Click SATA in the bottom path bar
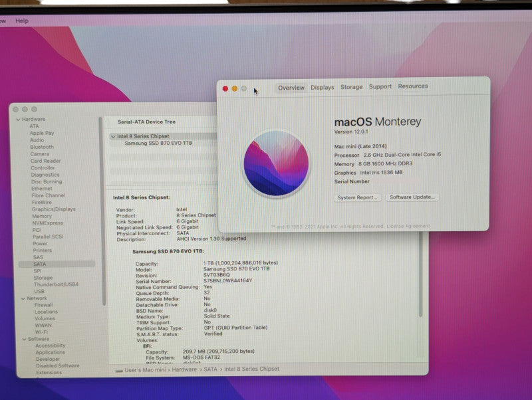532x400 pixels. pos(210,369)
